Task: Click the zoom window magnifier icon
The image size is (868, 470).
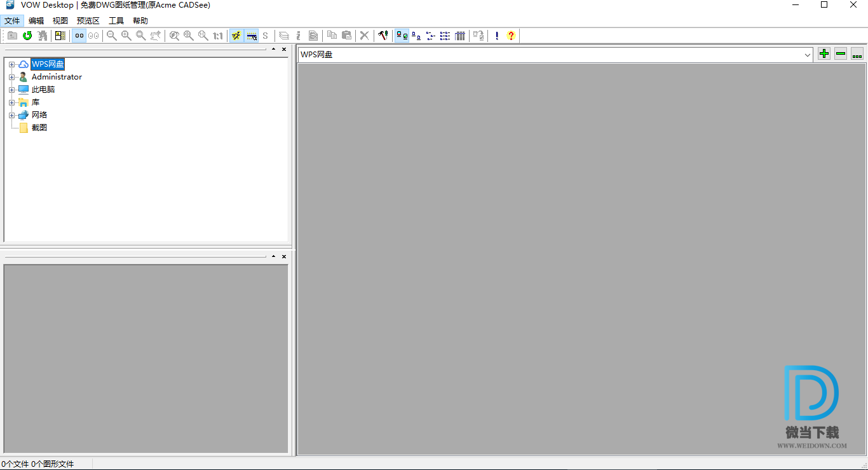Action: 141,36
